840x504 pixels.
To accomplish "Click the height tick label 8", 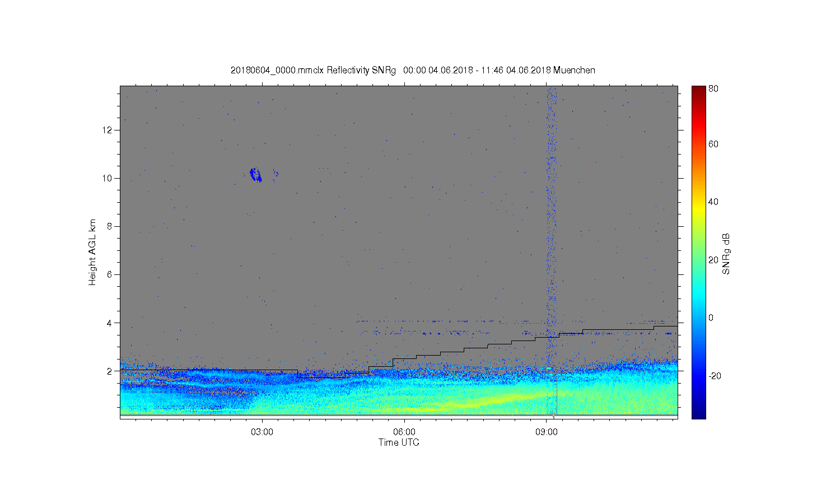I will [110, 226].
